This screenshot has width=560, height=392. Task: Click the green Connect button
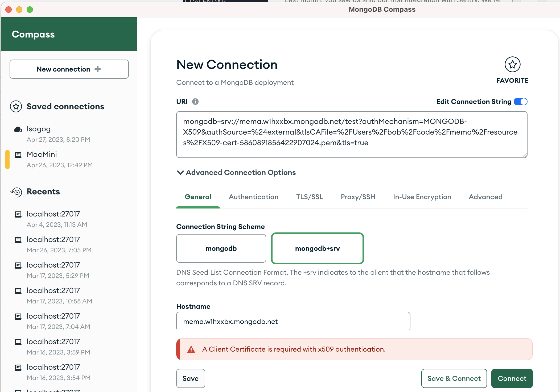[x=512, y=378]
